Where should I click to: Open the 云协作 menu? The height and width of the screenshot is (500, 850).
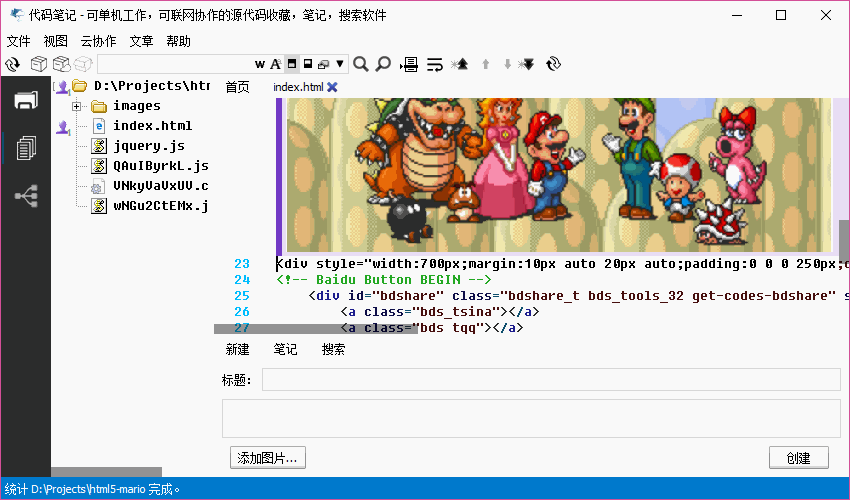[98, 41]
